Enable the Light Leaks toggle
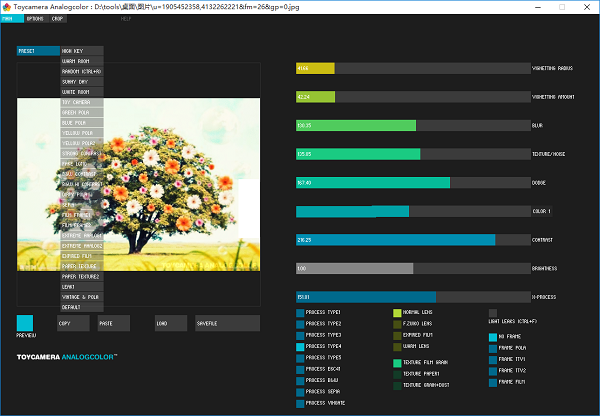The width and height of the screenshot is (600, 416). [x=492, y=313]
